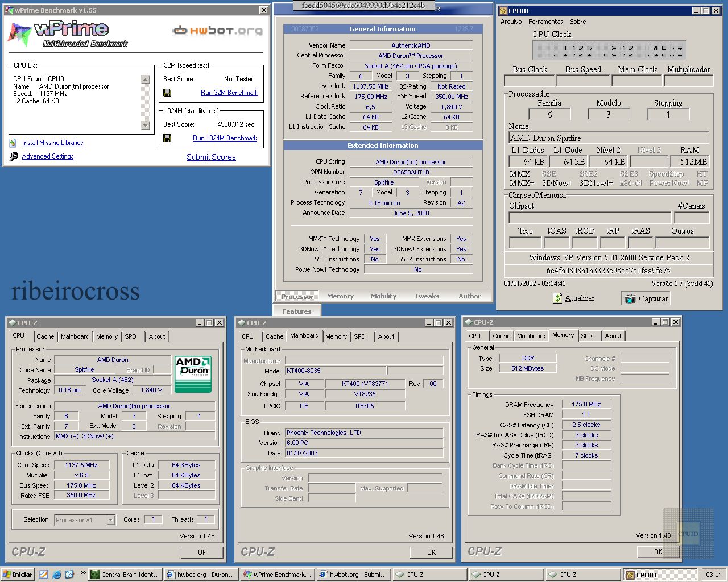Switch to hwbot.org - Duron taskbar item
The image size is (728, 582).
tap(201, 575)
